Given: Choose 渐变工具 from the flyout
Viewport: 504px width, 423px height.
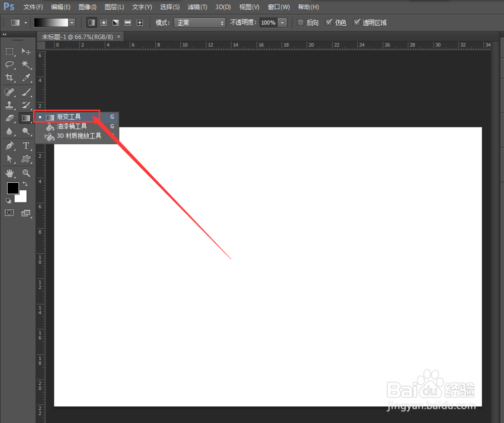Looking at the screenshot, I should coord(77,117).
